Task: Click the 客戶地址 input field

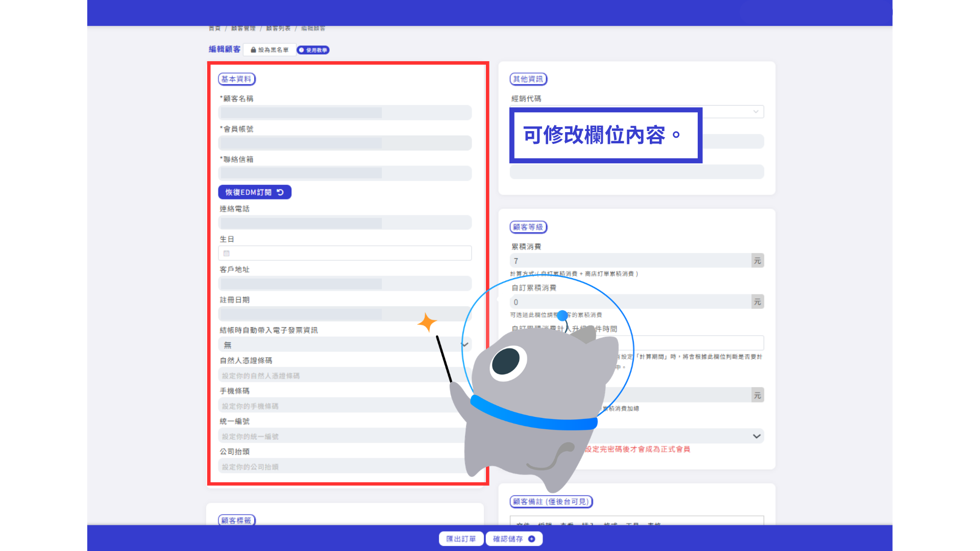Action: click(x=345, y=284)
